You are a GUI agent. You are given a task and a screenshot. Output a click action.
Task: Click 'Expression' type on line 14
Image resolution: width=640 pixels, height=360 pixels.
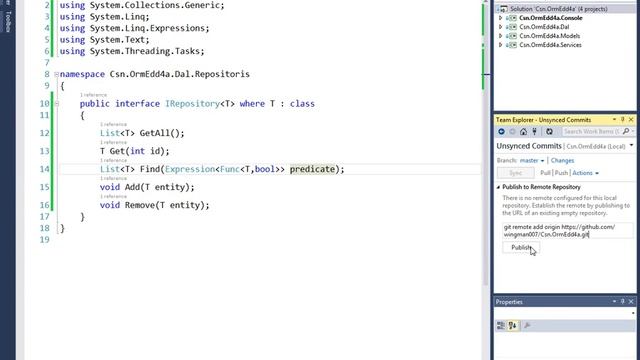(x=190, y=169)
